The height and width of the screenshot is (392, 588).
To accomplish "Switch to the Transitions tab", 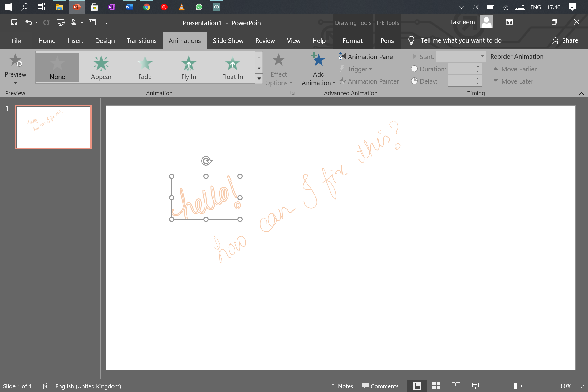I will (141, 40).
